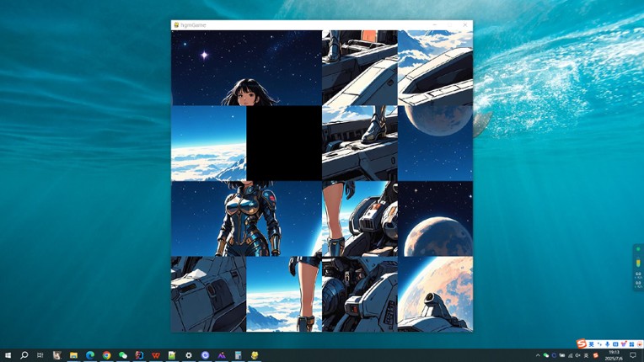Screen dimensions: 644x362
Task: Click the bottom-right cannon and planet tile
Action: coord(435,294)
